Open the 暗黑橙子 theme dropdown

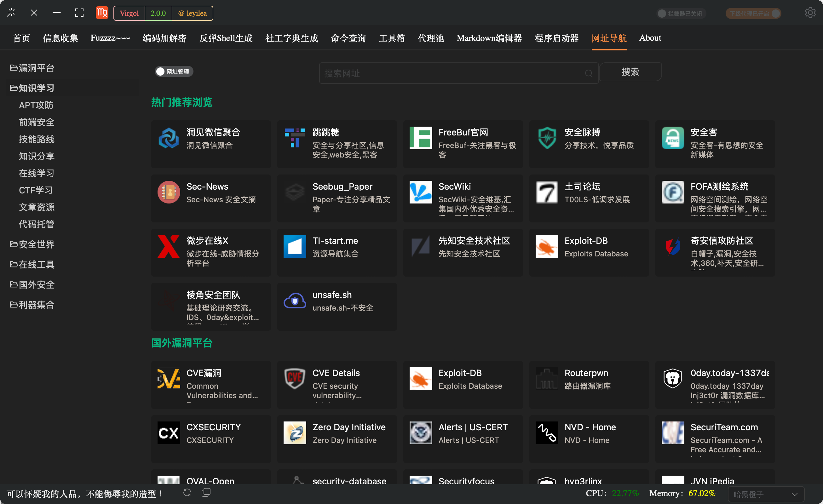click(x=766, y=494)
